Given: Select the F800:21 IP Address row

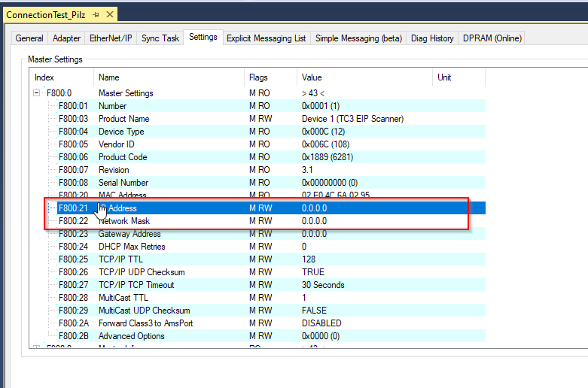Looking at the screenshot, I should coord(257,208).
